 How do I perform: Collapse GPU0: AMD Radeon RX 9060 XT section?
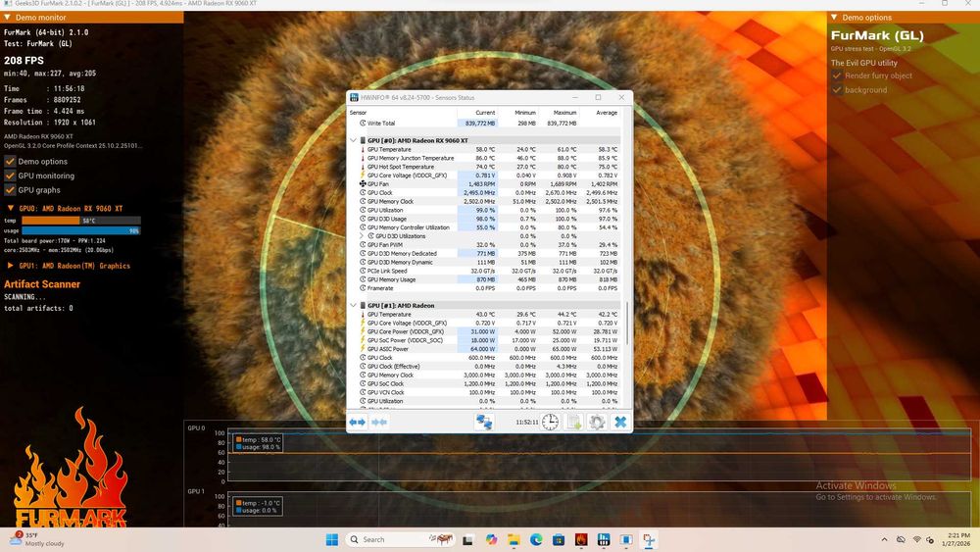pyautogui.click(x=11, y=208)
